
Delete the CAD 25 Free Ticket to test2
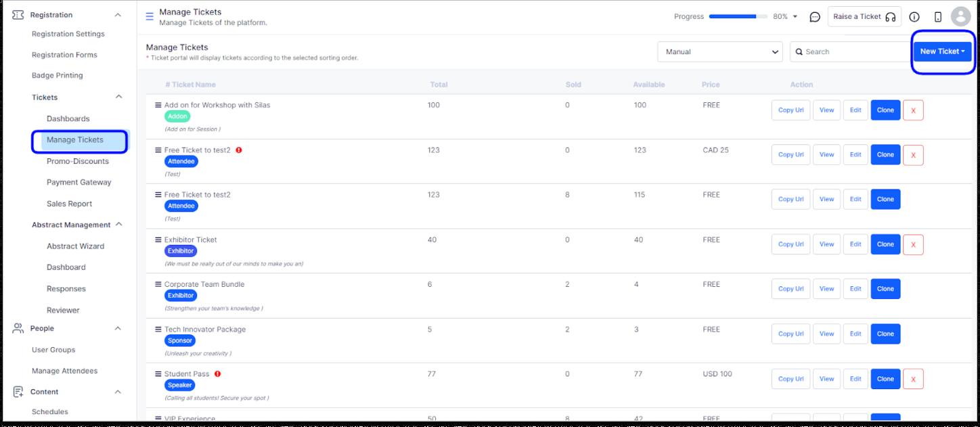click(x=913, y=155)
